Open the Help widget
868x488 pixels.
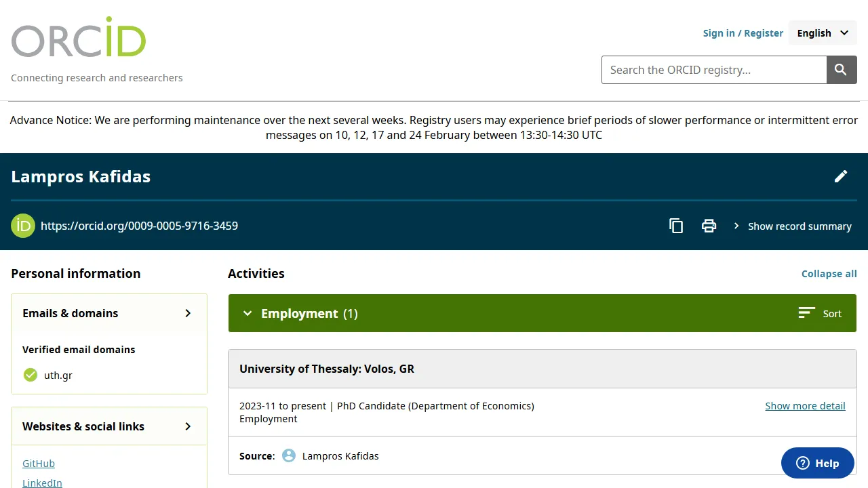tap(817, 463)
